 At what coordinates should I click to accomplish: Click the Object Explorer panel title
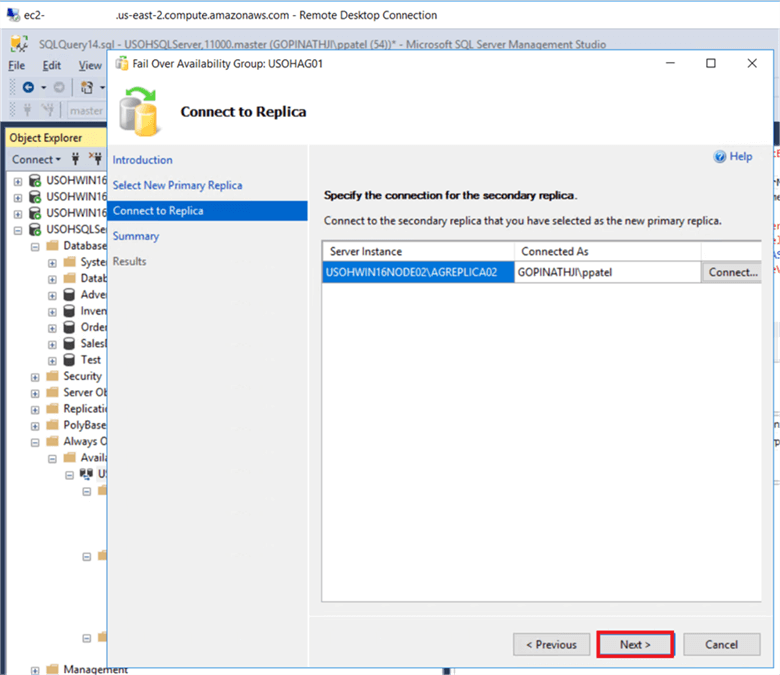(x=46, y=138)
